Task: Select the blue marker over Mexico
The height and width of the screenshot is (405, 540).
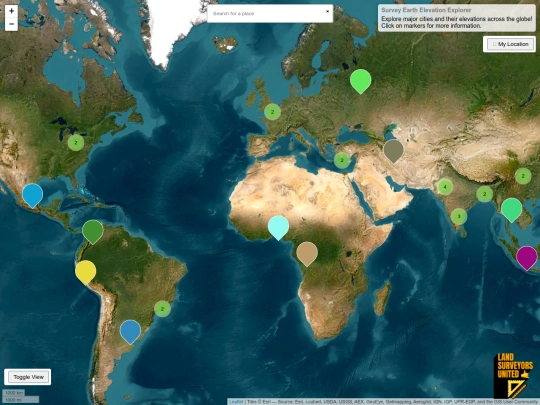Action: point(32,196)
